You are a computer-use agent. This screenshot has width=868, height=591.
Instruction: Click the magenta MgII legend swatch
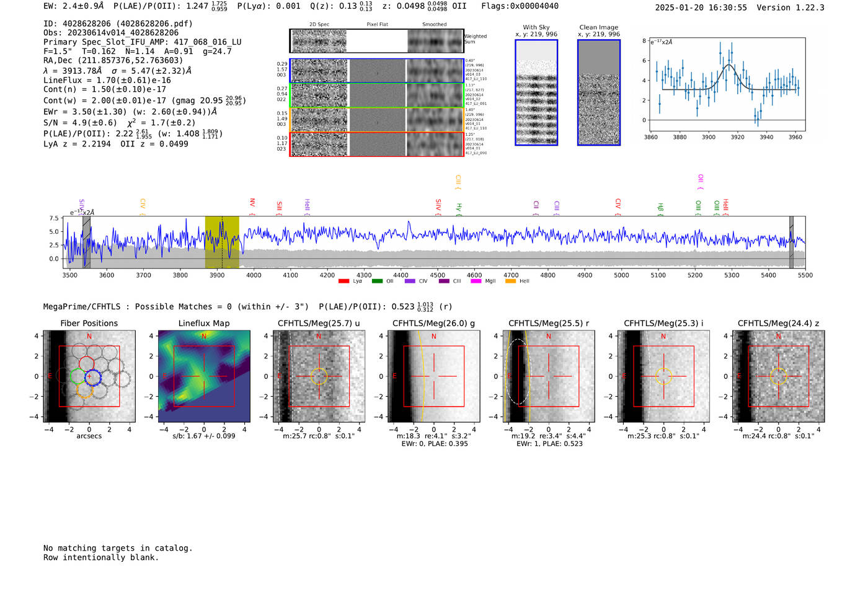(x=476, y=281)
